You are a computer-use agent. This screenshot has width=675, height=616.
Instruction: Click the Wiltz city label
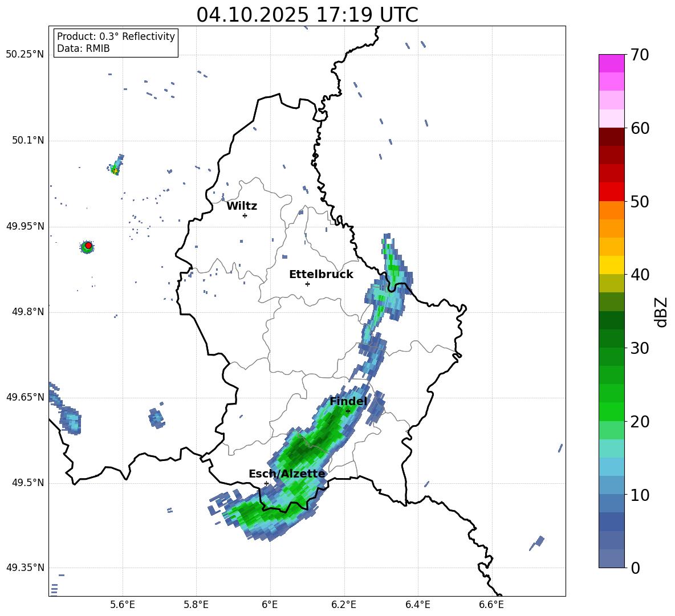(242, 206)
